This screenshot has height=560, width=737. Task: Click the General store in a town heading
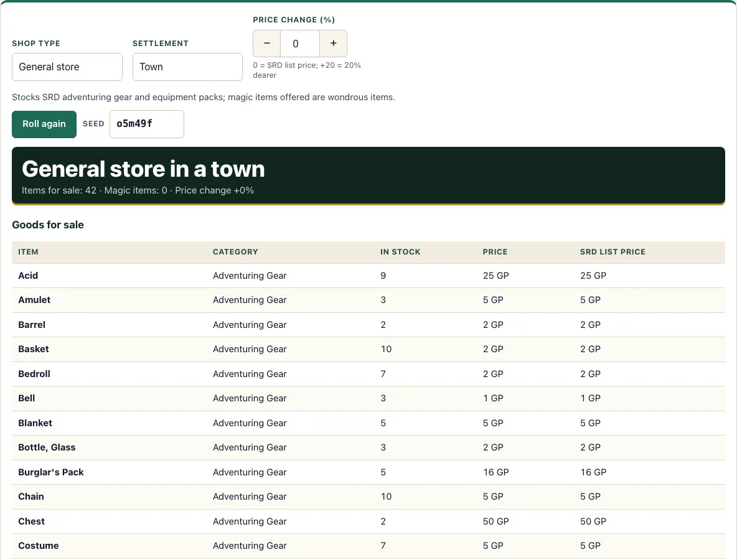143,169
